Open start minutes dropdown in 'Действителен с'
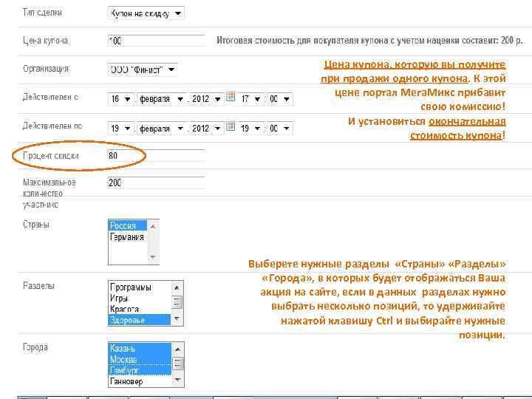This screenshot has height=399, width=532. [279, 99]
